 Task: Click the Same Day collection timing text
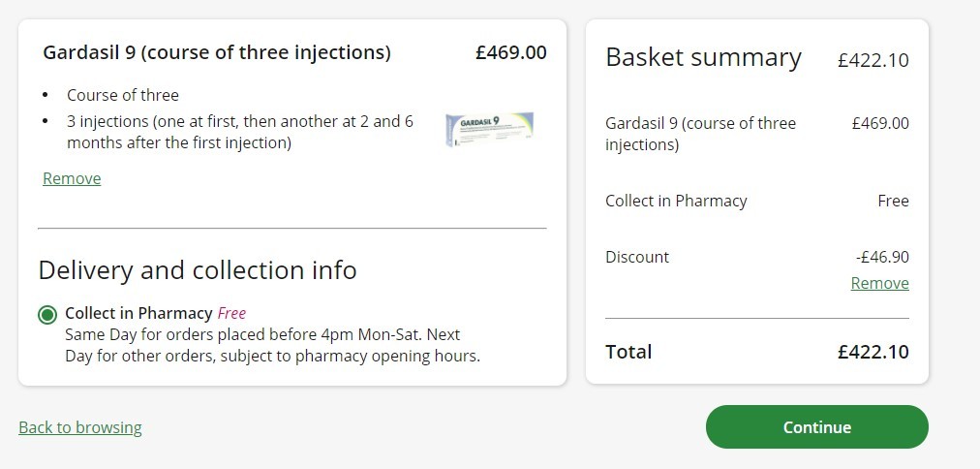click(x=272, y=345)
